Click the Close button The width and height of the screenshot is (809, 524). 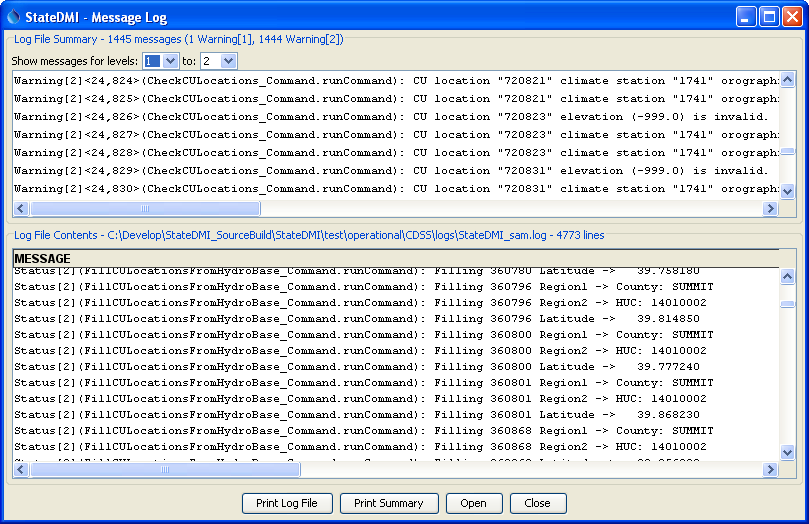coord(538,503)
